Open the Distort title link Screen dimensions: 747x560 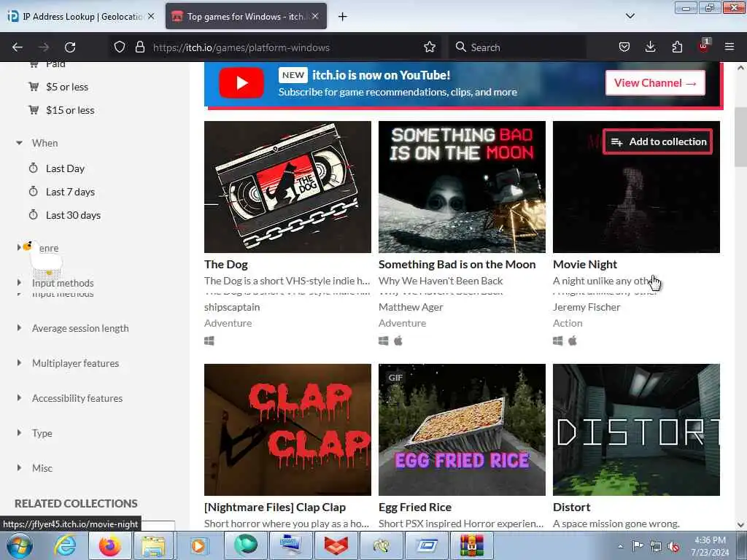(x=572, y=507)
